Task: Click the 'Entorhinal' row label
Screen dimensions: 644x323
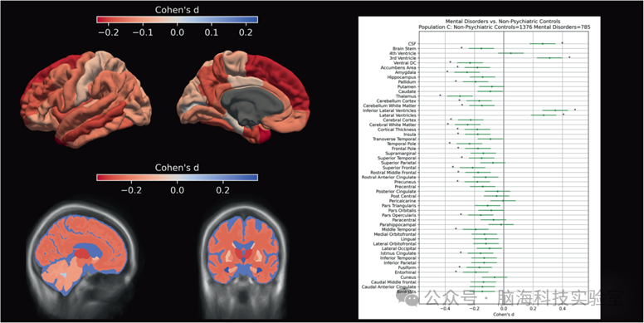Action: point(406,272)
